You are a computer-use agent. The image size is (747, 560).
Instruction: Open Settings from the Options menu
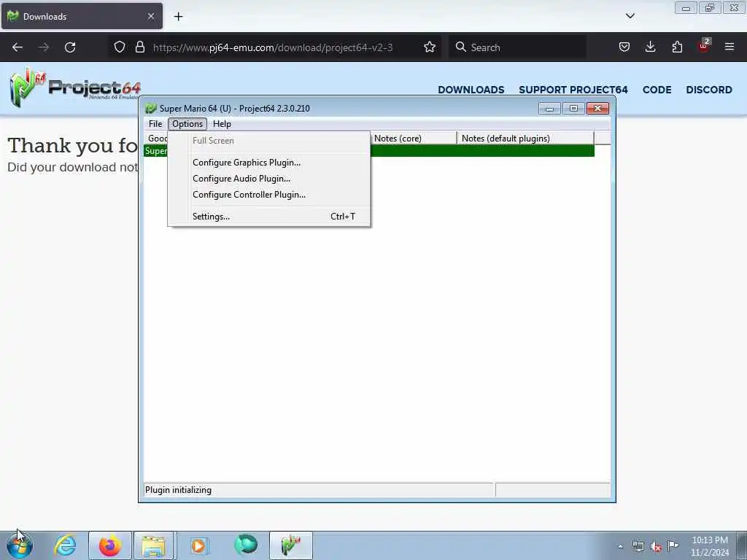click(268, 216)
